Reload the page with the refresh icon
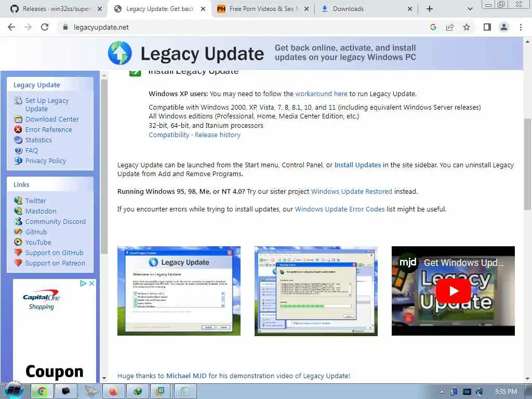Image resolution: width=532 pixels, height=399 pixels. tap(45, 27)
